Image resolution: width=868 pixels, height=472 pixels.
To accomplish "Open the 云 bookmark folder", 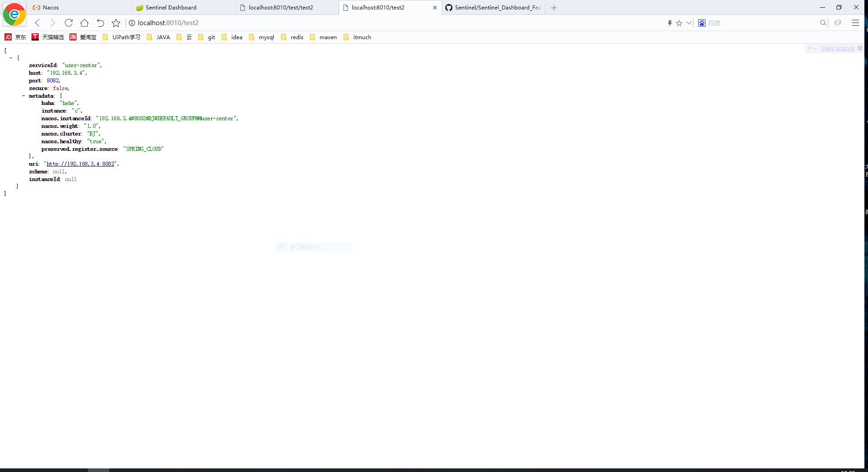I will click(x=184, y=37).
